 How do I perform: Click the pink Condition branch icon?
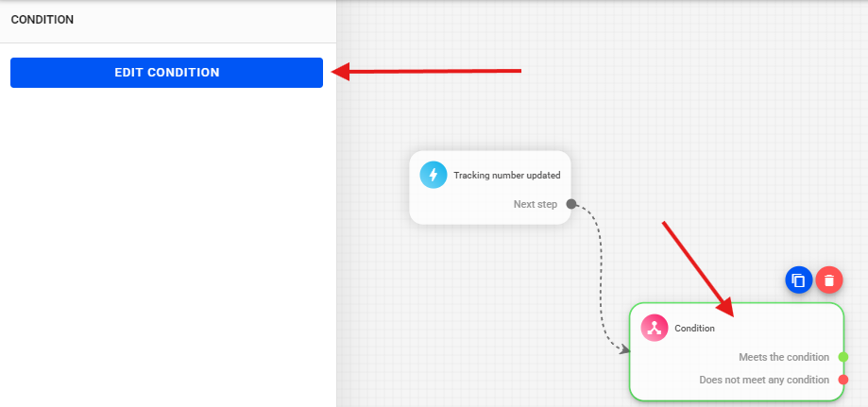(655, 328)
